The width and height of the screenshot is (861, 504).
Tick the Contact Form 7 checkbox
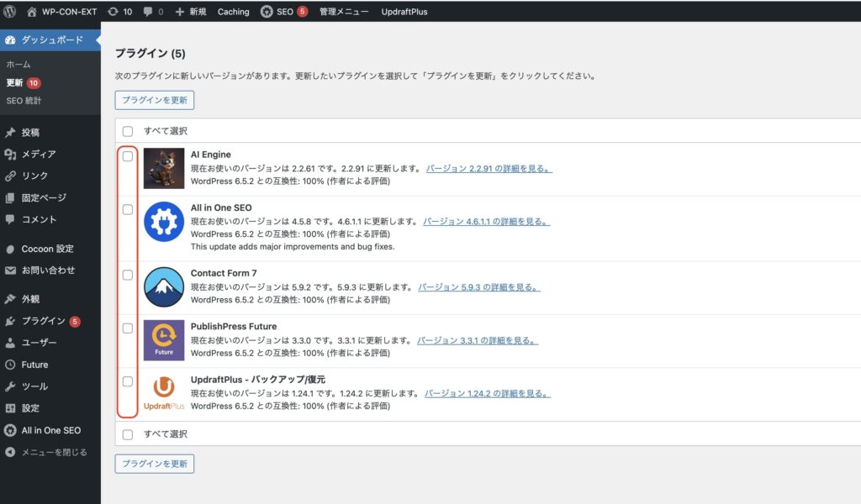(x=128, y=275)
